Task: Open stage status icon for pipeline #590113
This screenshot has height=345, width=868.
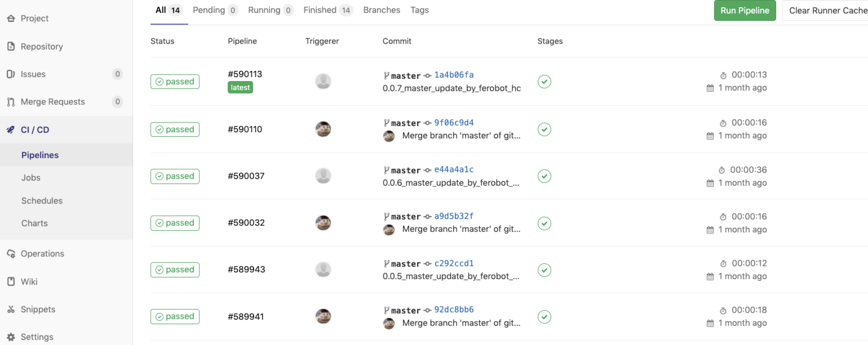Action: pyautogui.click(x=544, y=81)
